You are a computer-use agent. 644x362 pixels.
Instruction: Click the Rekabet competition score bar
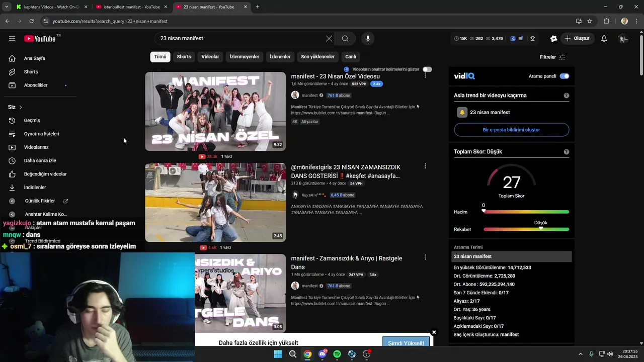526,229
